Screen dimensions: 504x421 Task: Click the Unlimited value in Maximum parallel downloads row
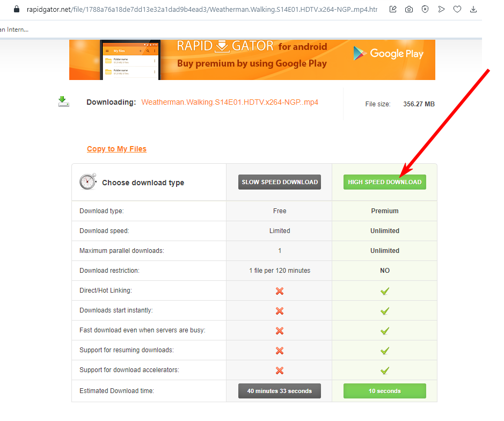(385, 251)
